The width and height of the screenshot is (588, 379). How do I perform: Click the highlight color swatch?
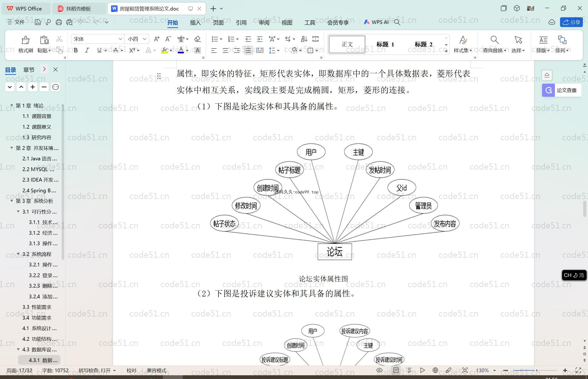[164, 50]
